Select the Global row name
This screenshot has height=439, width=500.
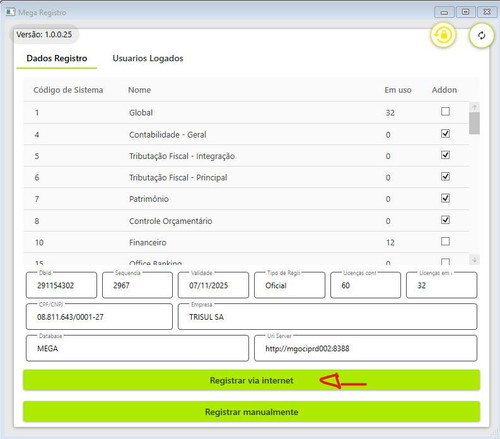141,113
